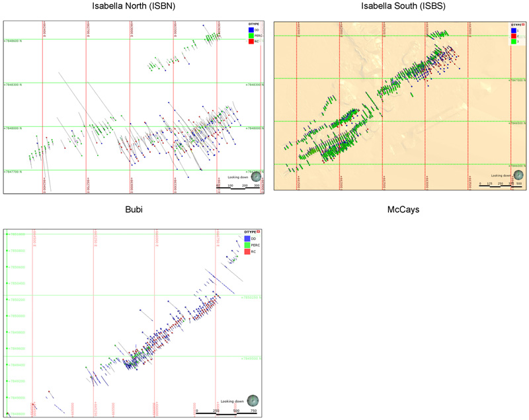Click the DTYPE legend header in Isabella North
The height and width of the screenshot is (420, 529).
(x=252, y=22)
